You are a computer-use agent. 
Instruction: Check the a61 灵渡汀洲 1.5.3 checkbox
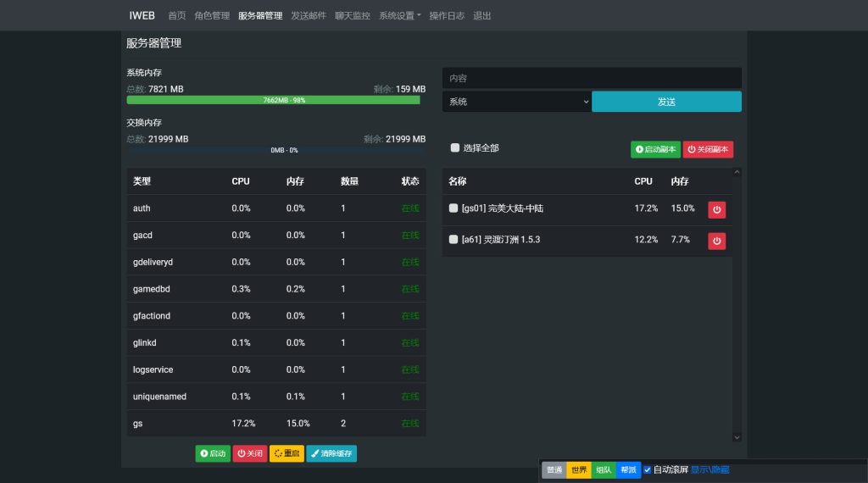coord(453,239)
